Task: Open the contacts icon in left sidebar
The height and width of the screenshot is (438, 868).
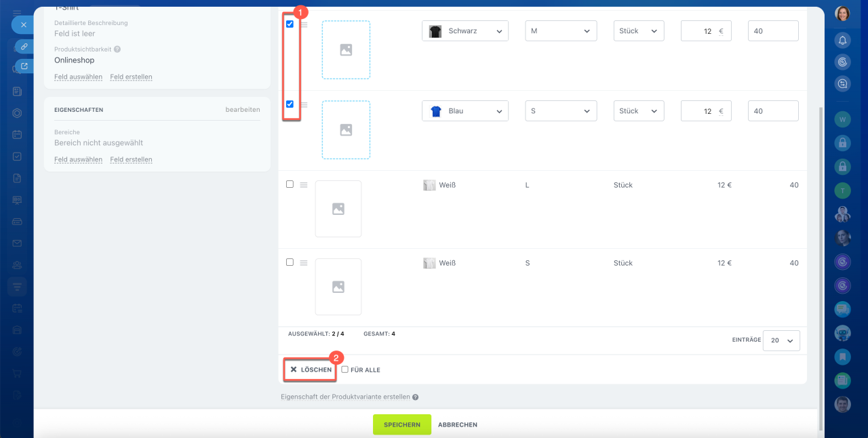Action: 17,265
